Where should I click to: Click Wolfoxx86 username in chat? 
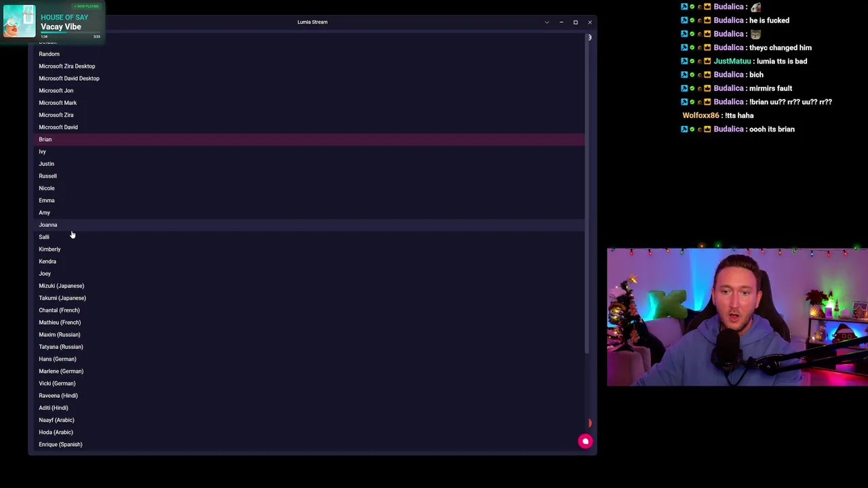701,115
